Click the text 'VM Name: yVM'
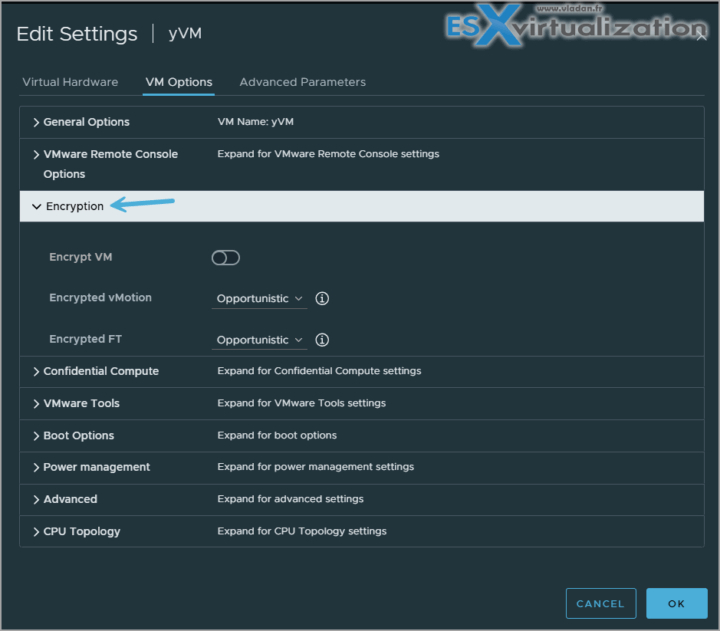The image size is (720, 631). click(255, 122)
